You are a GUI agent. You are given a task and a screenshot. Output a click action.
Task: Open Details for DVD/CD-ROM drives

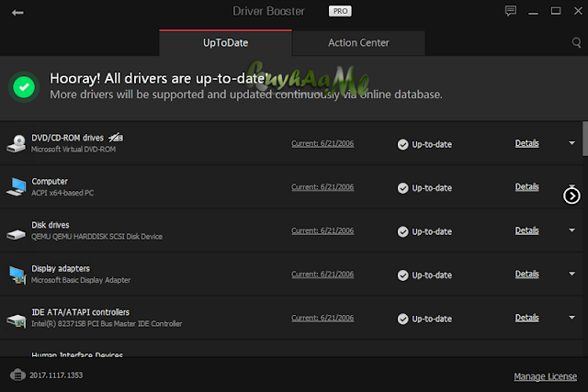[x=526, y=143]
